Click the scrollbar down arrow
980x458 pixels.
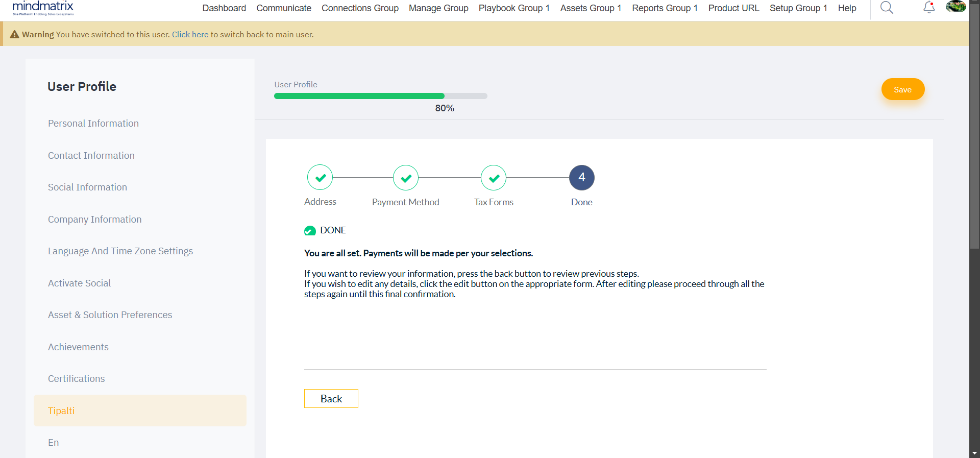[974, 453]
